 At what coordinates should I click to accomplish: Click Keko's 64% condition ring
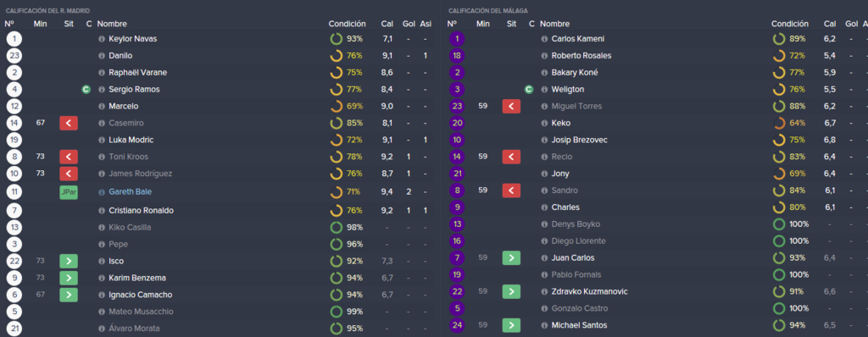tap(789, 123)
